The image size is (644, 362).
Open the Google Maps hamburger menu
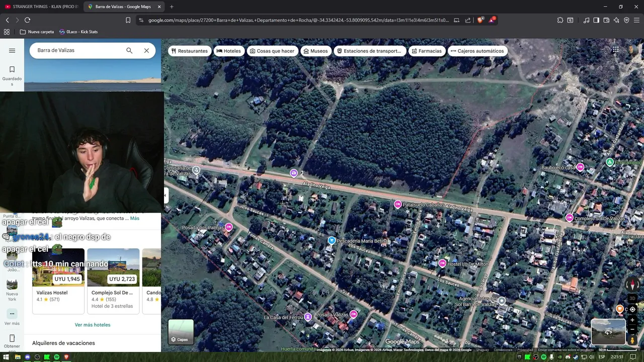coord(12,50)
